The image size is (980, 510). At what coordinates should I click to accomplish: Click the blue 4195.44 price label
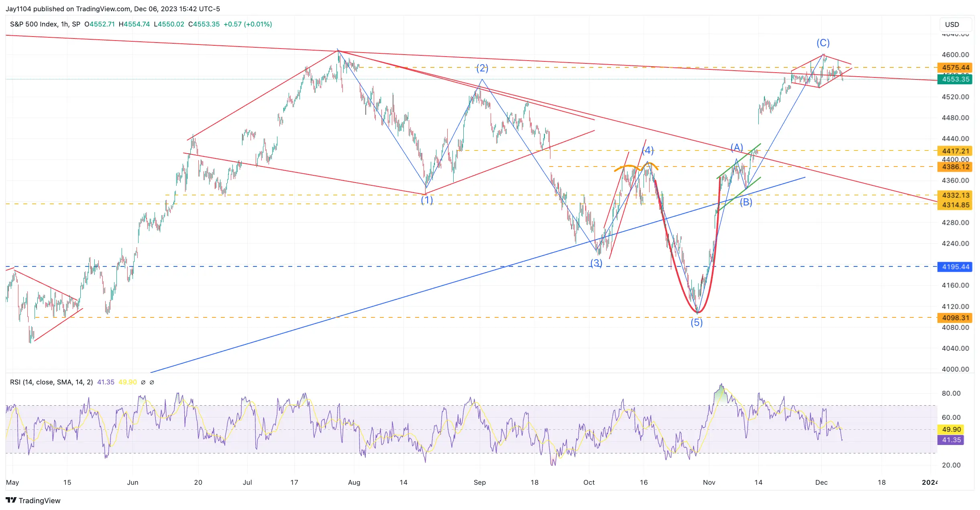click(x=955, y=266)
